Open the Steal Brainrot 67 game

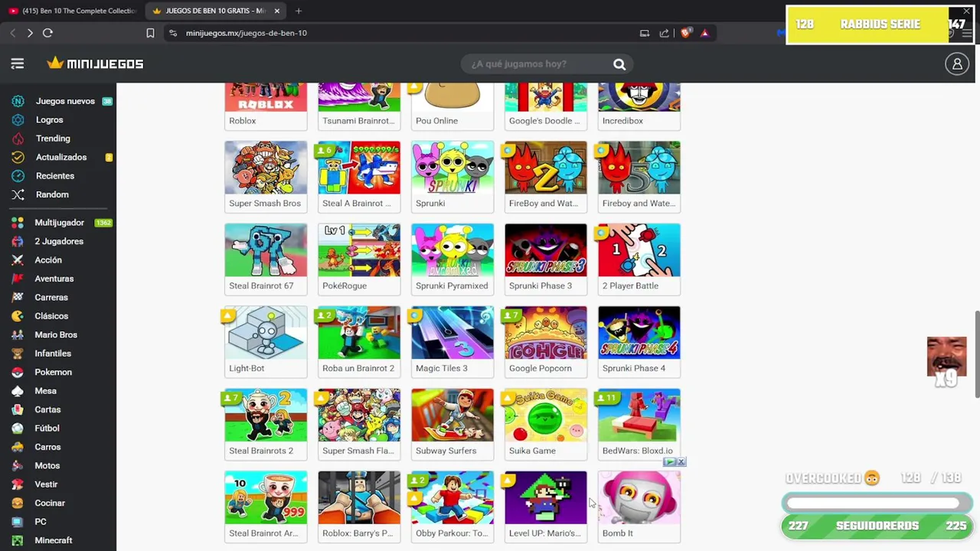(x=266, y=259)
